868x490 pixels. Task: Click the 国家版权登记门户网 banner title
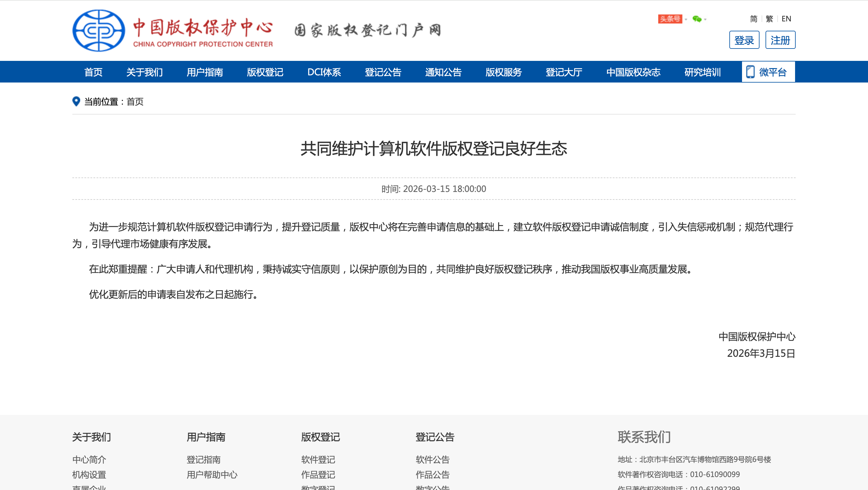tap(367, 30)
